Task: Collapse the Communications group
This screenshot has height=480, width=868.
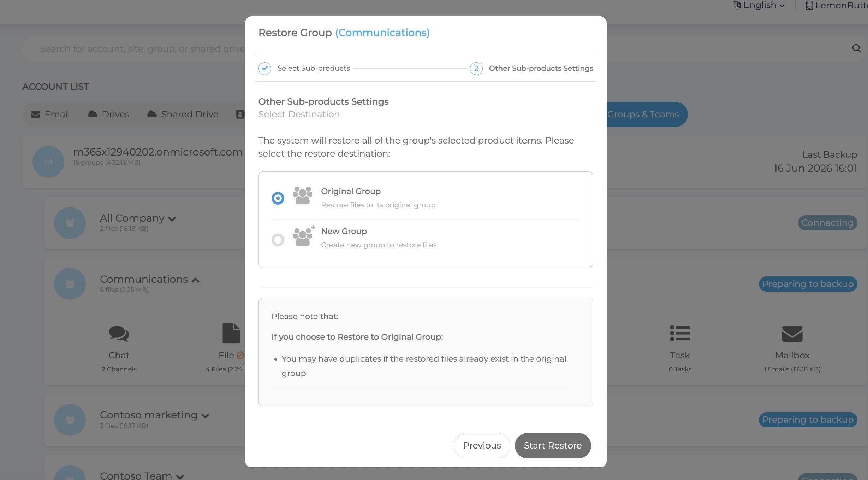Action: [x=195, y=280]
